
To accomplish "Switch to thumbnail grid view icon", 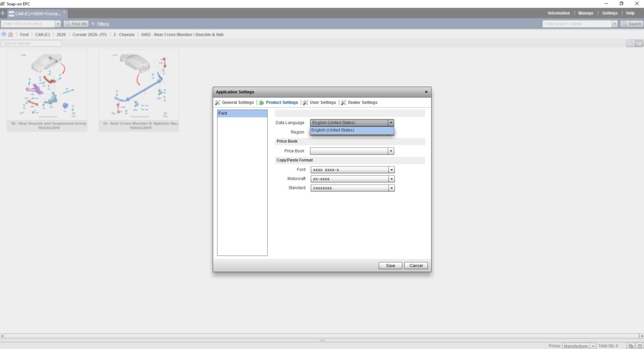I will 639,43.
